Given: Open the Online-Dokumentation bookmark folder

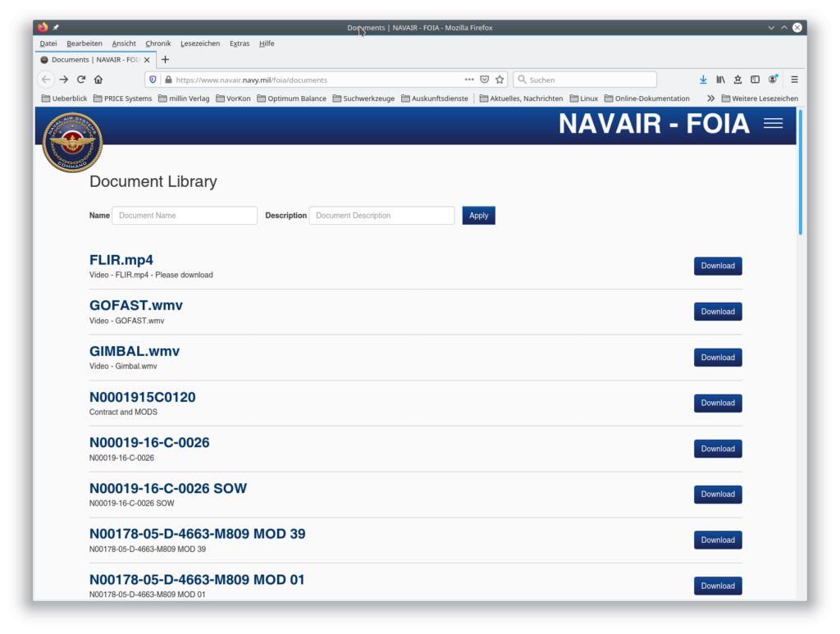Looking at the screenshot, I should click(647, 98).
